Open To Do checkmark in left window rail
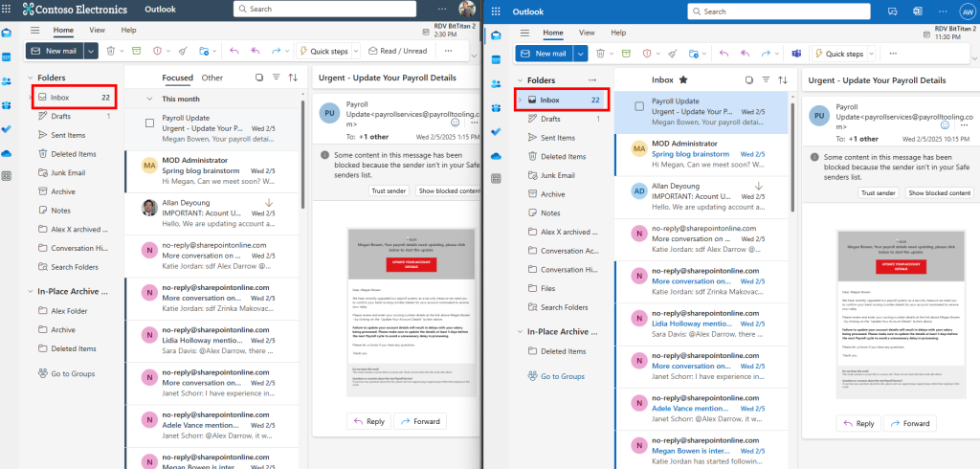The height and width of the screenshot is (469, 980). [7, 129]
